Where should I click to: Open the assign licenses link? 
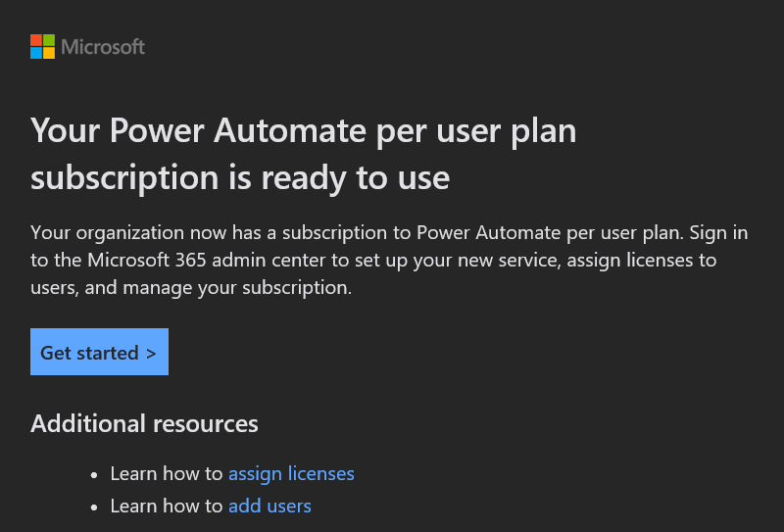point(291,474)
